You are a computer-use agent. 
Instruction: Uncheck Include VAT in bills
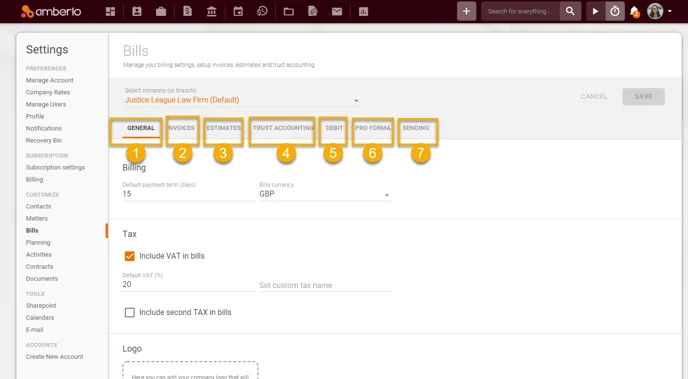pyautogui.click(x=129, y=256)
